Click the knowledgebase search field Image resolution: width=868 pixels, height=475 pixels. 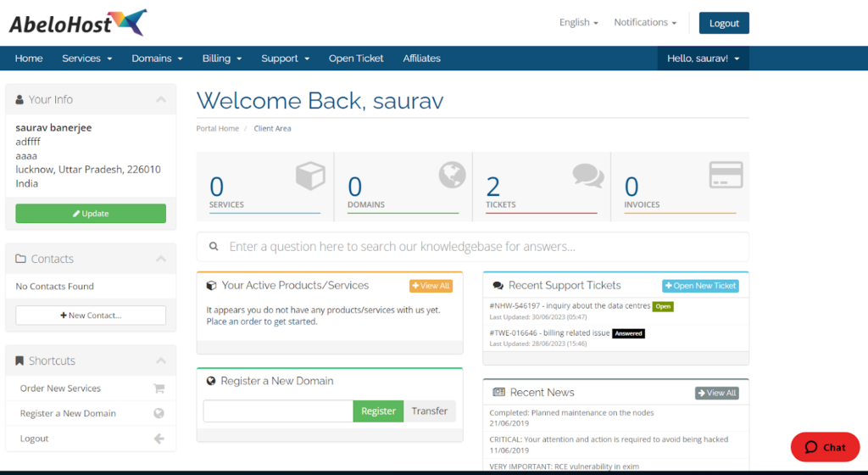coord(473,247)
